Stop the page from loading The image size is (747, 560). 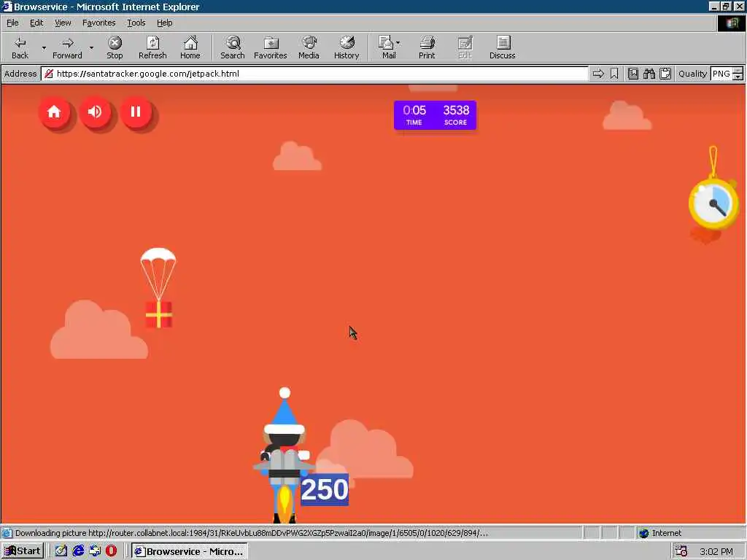tap(115, 47)
